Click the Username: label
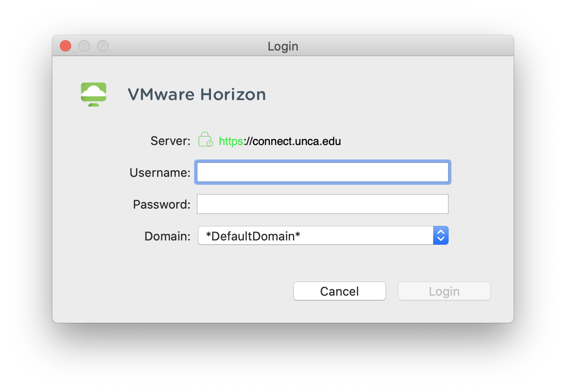 click(159, 172)
